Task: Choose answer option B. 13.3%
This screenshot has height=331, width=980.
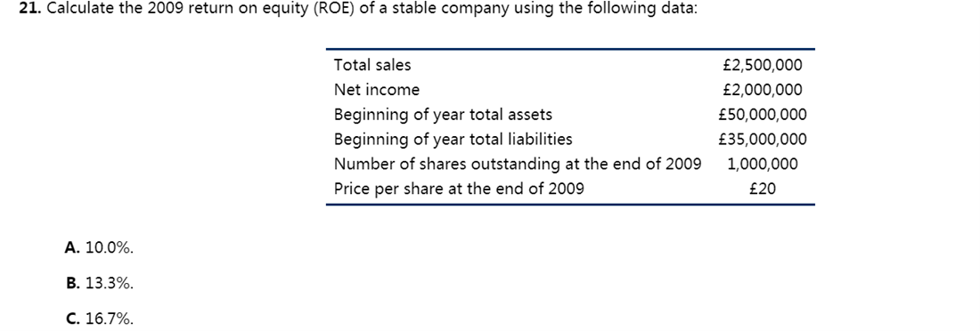Action: (100, 283)
